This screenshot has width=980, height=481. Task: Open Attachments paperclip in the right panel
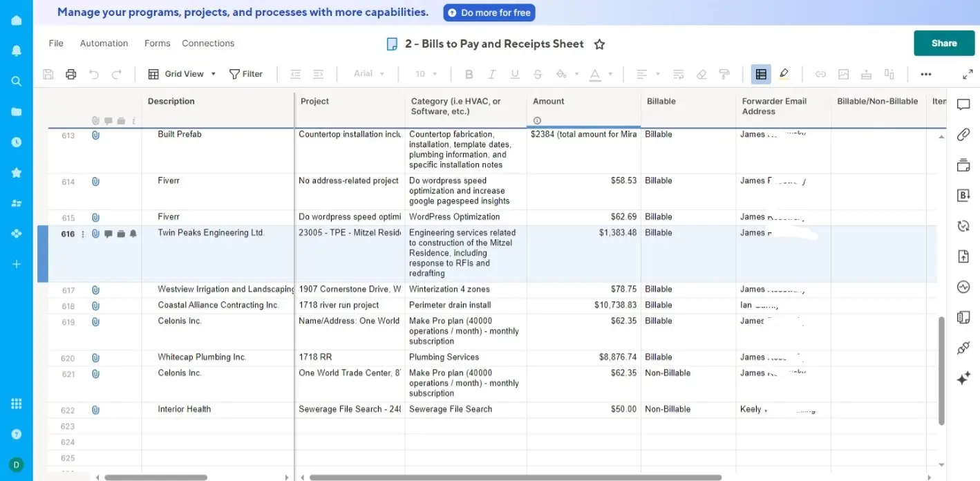[x=963, y=135]
